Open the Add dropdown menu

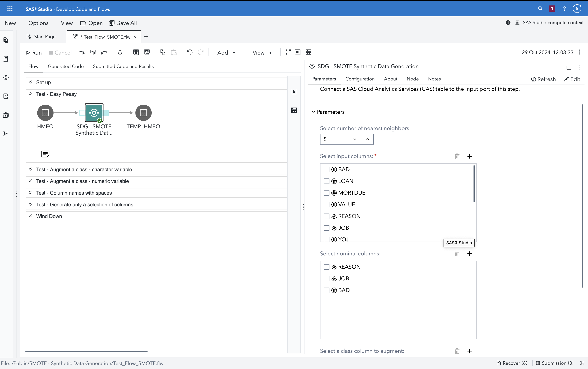[226, 53]
